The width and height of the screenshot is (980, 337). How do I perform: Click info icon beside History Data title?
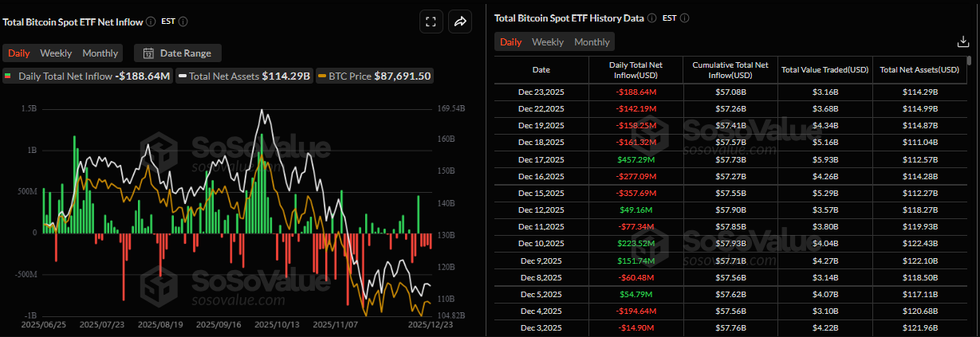pos(651,18)
